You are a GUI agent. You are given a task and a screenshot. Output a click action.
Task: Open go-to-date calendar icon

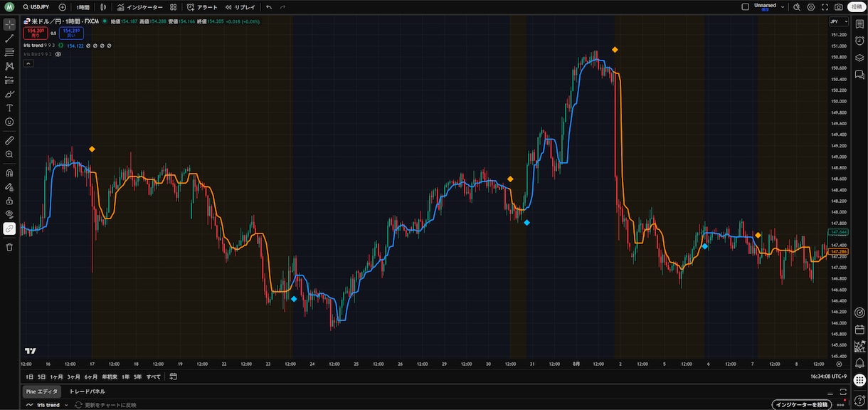[173, 377]
